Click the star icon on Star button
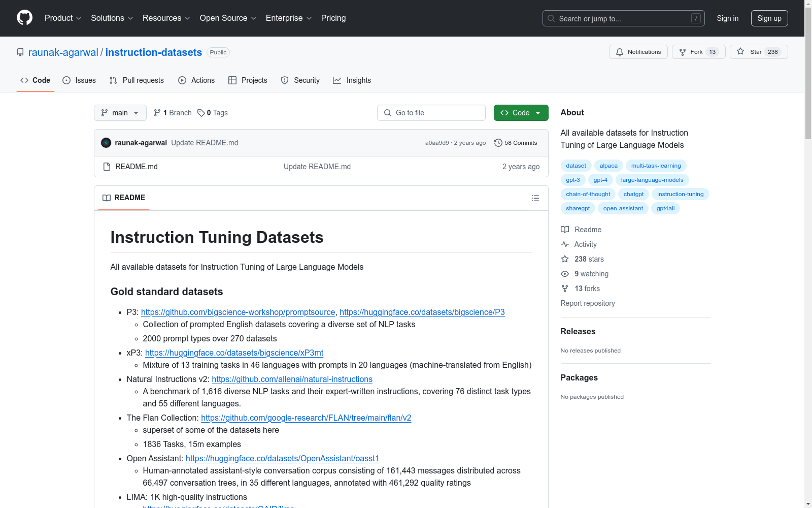Viewport: 812px width, 508px height. 740,52
